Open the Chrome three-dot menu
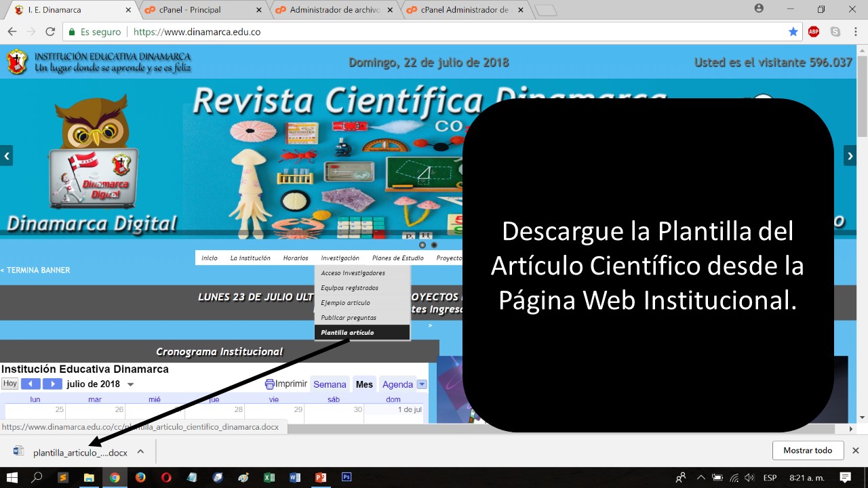The width and height of the screenshot is (868, 488). [x=855, y=32]
